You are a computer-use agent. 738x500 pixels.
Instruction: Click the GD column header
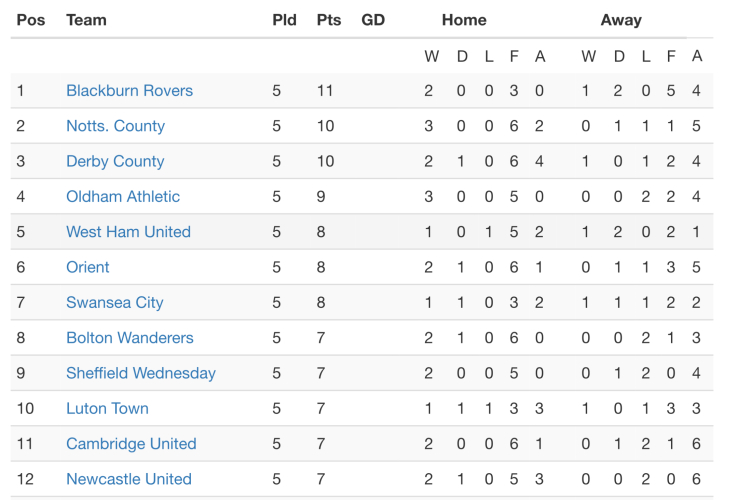tap(373, 20)
